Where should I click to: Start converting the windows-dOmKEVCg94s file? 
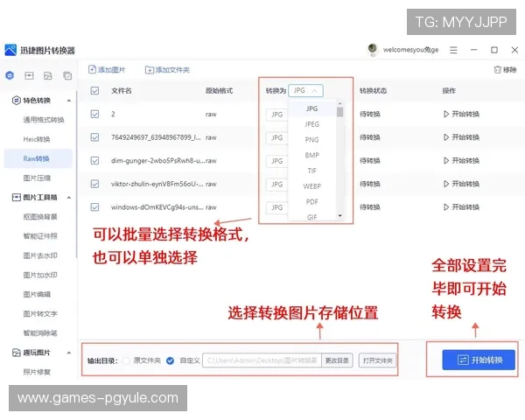tap(461, 207)
